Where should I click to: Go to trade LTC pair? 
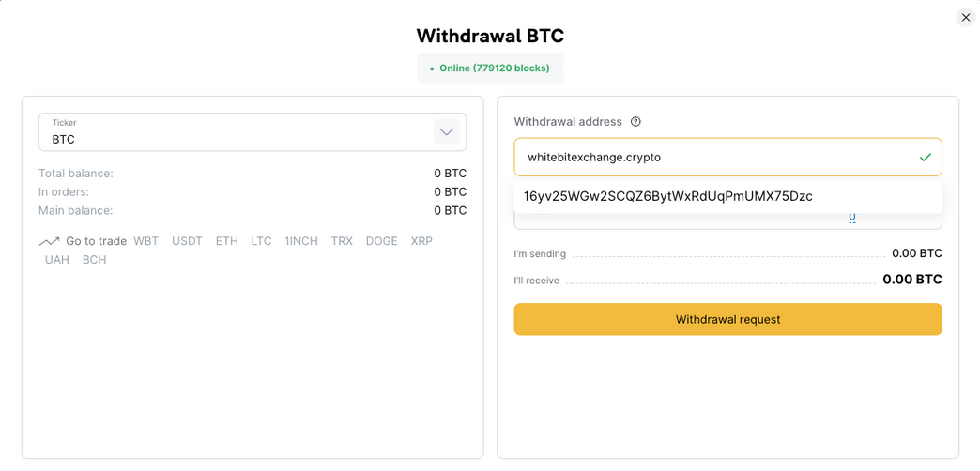pyautogui.click(x=261, y=241)
